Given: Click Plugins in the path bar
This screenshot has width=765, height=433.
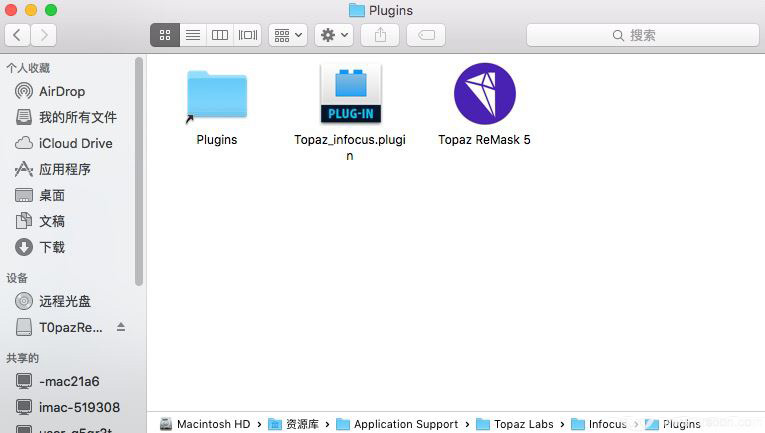Looking at the screenshot, I should click(x=672, y=424).
